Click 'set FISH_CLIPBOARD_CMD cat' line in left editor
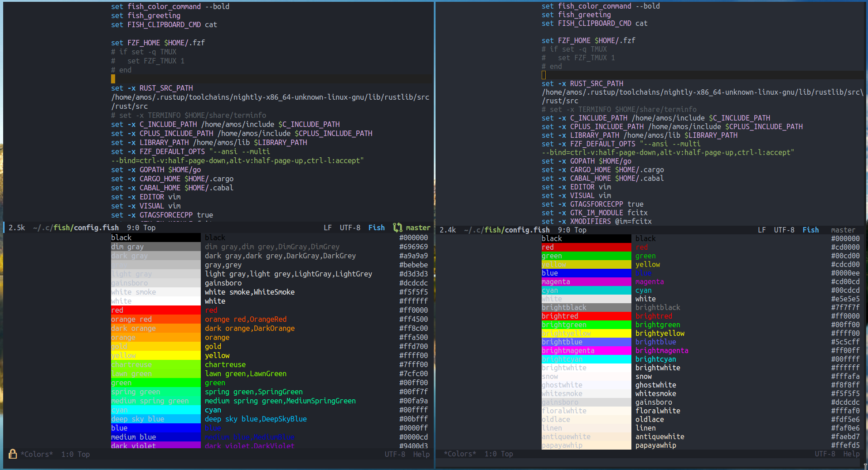868x470 pixels. coord(164,24)
